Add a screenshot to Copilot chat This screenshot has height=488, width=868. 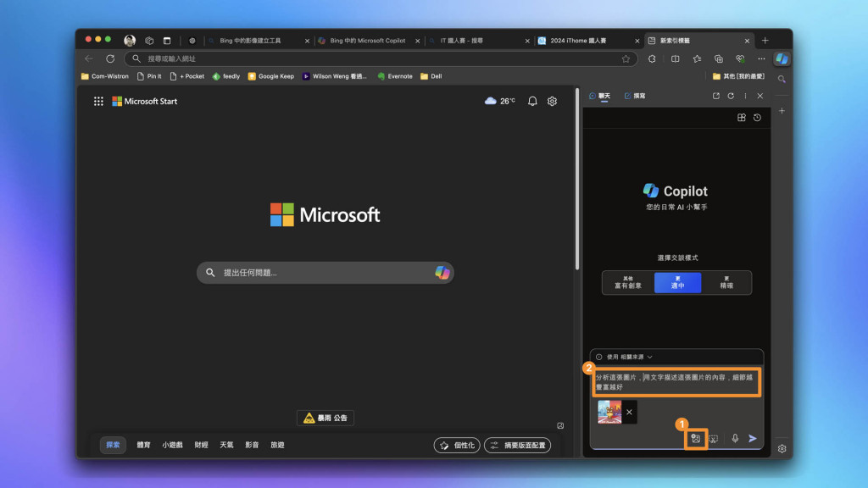click(x=714, y=439)
